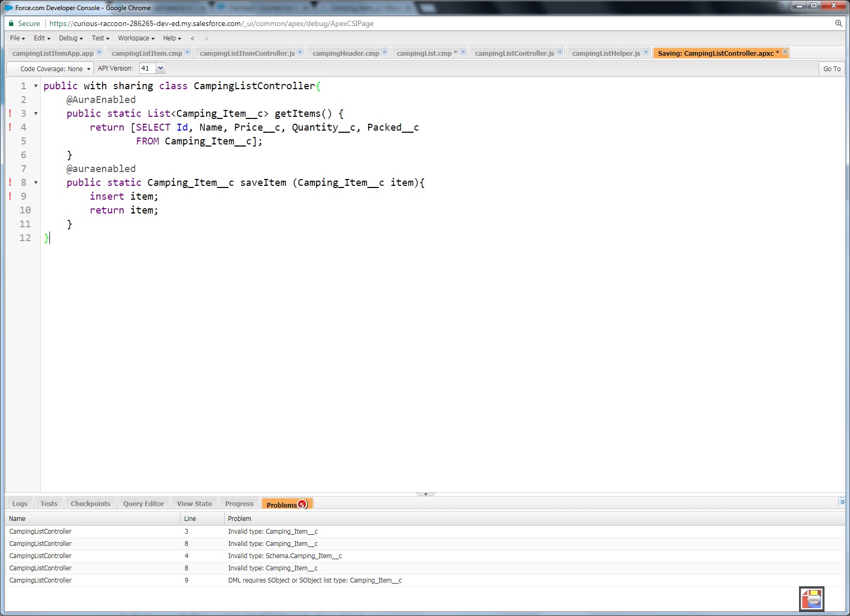The image size is (850, 616).
Task: Click the green Secure padlock icon
Action: point(11,23)
